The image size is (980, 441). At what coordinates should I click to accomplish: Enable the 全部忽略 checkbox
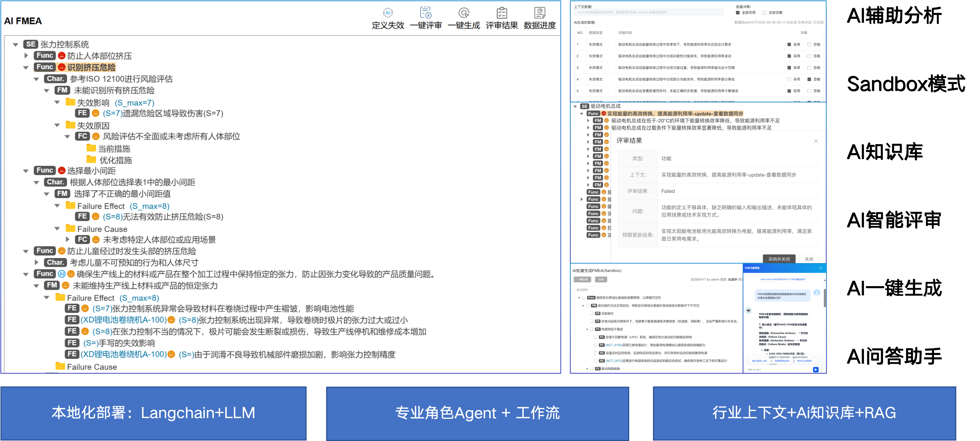pos(764,13)
